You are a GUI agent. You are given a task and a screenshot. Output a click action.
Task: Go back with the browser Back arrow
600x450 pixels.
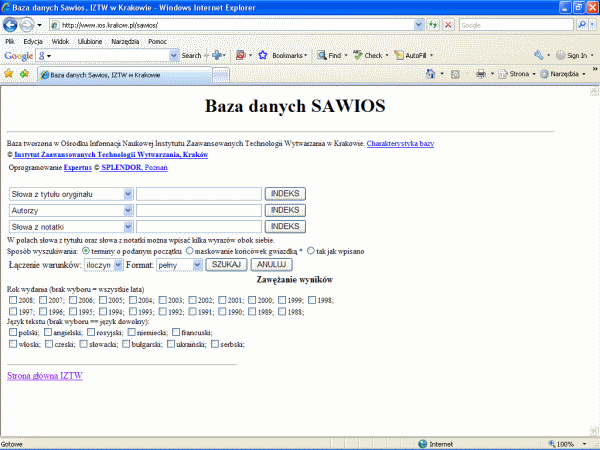(x=10, y=25)
